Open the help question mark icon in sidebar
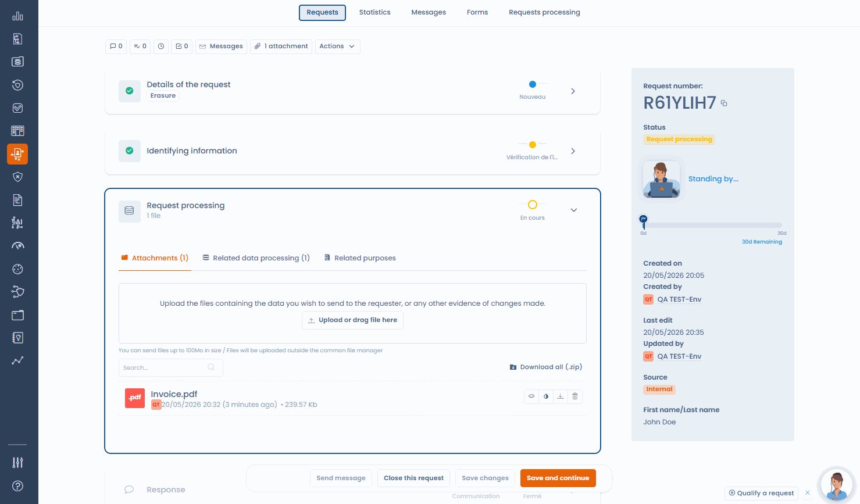The width and height of the screenshot is (860, 504). click(x=18, y=486)
